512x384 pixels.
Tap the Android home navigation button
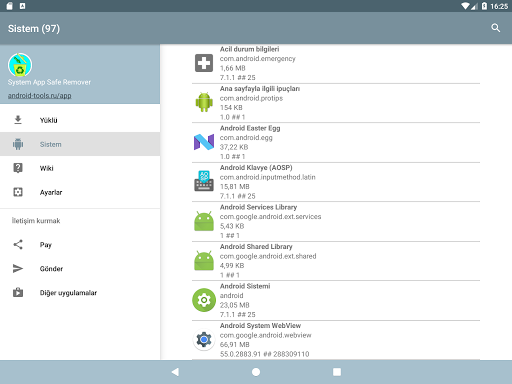(256, 372)
